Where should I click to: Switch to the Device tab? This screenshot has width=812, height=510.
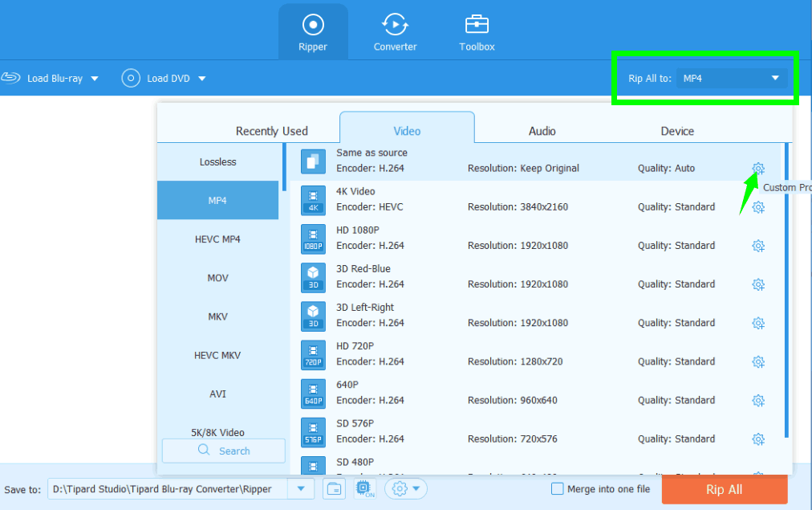pyautogui.click(x=677, y=131)
